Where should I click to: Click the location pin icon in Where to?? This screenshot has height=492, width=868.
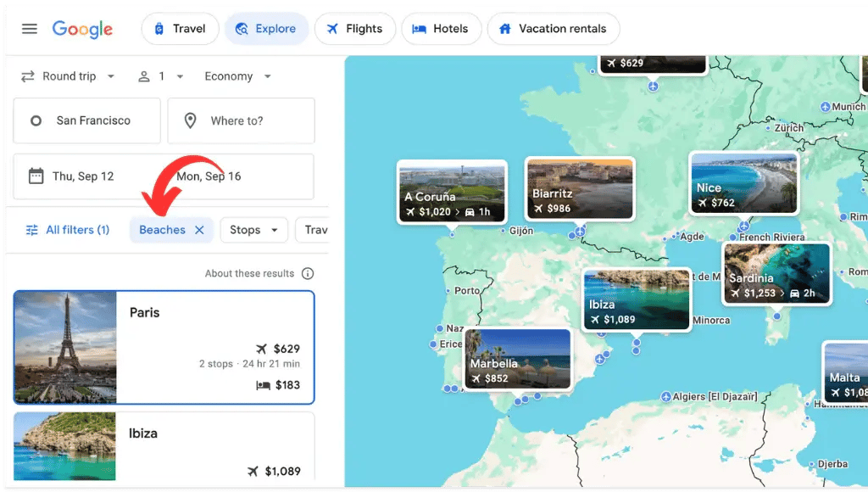[191, 120]
